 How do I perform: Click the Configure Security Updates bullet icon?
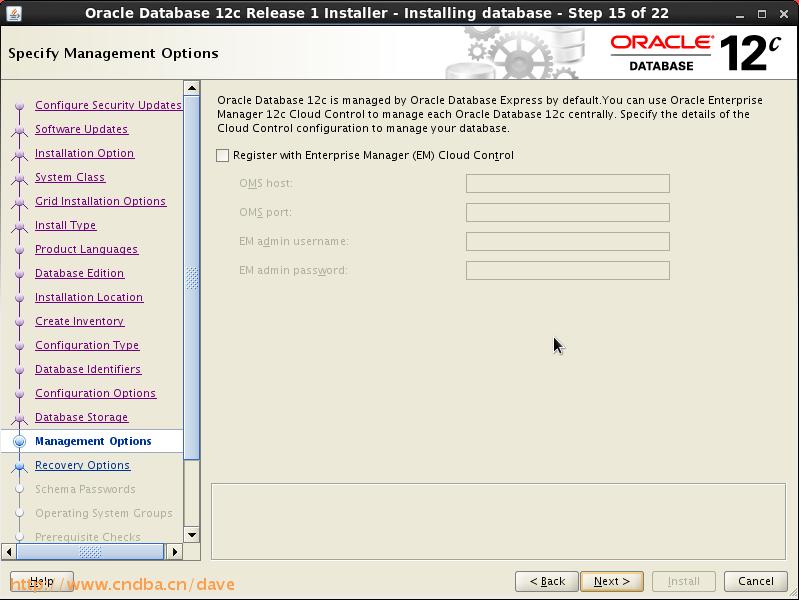[x=19, y=106]
